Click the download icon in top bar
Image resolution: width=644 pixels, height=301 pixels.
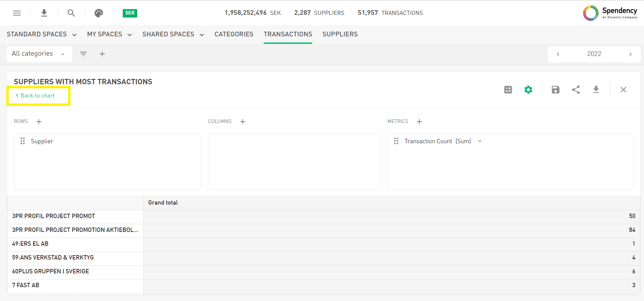pyautogui.click(x=44, y=13)
